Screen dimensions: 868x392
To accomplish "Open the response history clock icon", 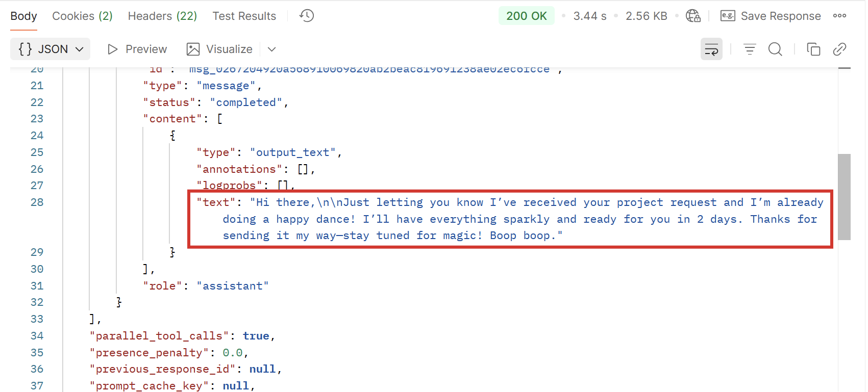I will 307,16.
